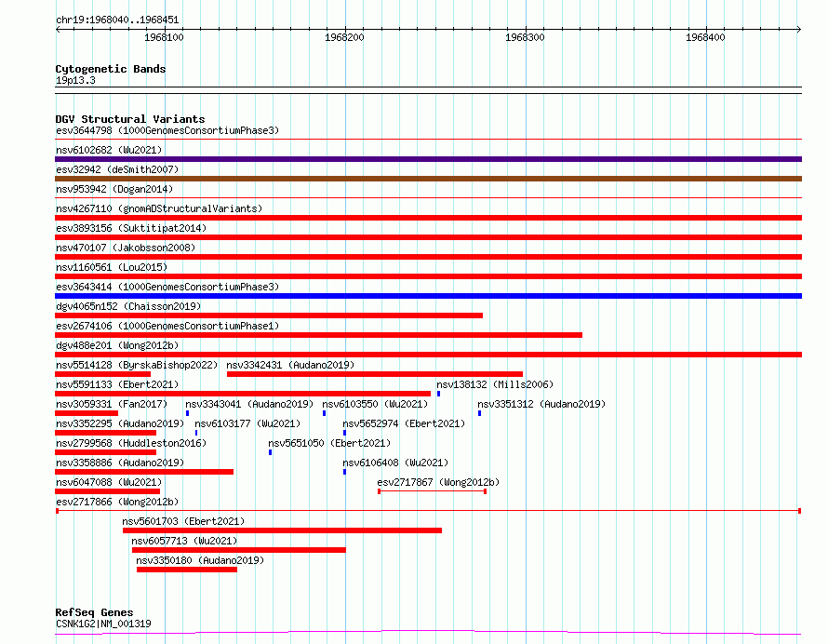Screen dimensions: 828x644
Task: Click the red bar under dgv4065n152
Action: (x=269, y=315)
